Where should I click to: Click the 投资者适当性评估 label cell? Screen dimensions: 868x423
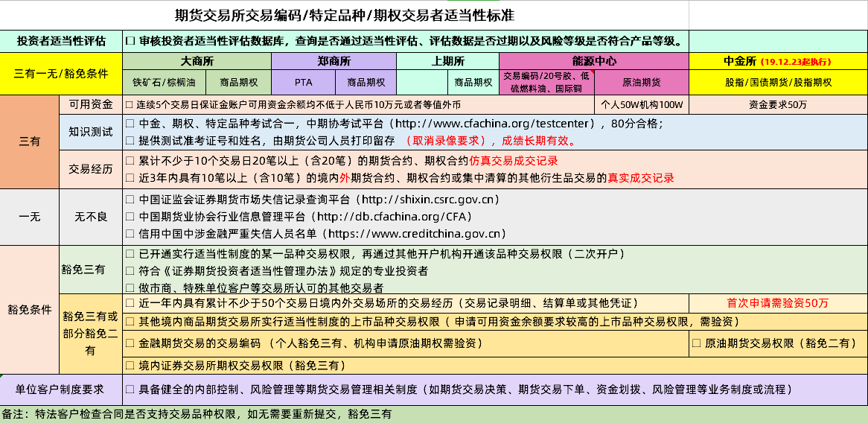[61, 41]
